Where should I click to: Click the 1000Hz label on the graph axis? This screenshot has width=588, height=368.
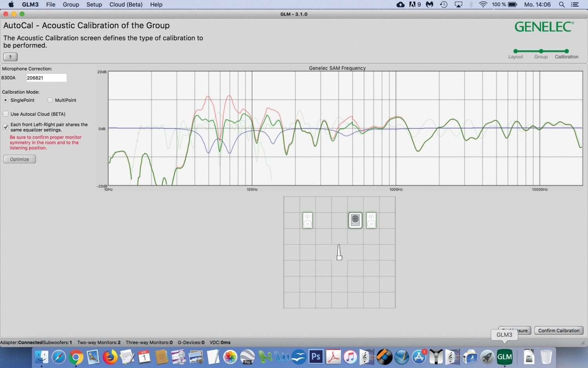point(396,189)
